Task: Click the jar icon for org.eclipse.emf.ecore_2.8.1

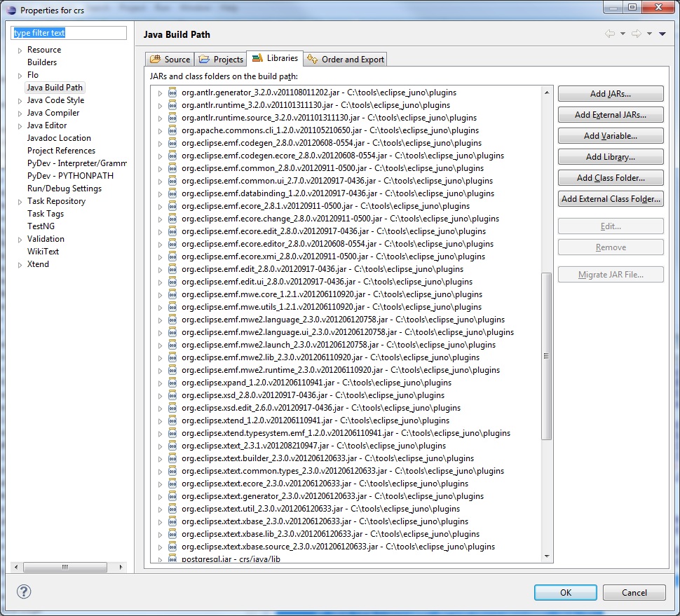Action: click(172, 206)
